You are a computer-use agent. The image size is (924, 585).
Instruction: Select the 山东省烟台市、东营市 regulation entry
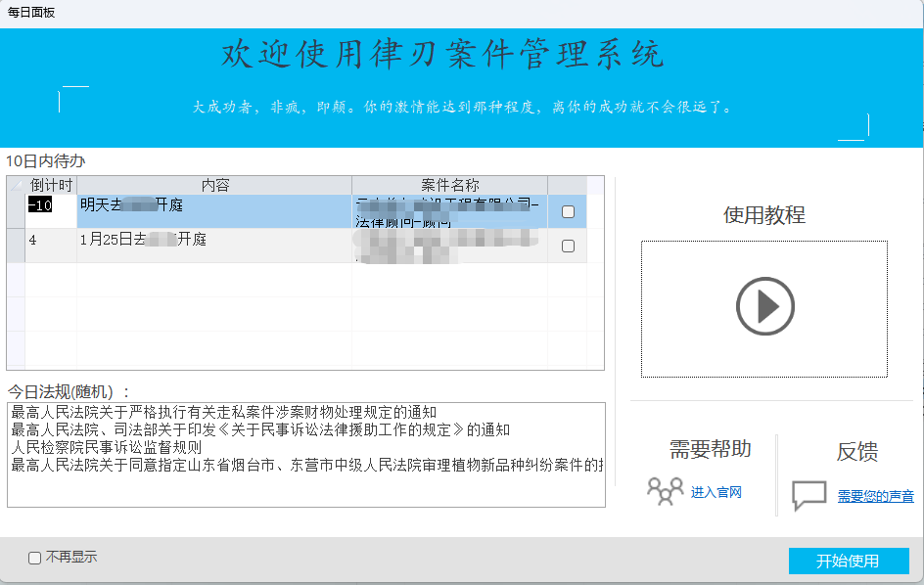point(305,466)
